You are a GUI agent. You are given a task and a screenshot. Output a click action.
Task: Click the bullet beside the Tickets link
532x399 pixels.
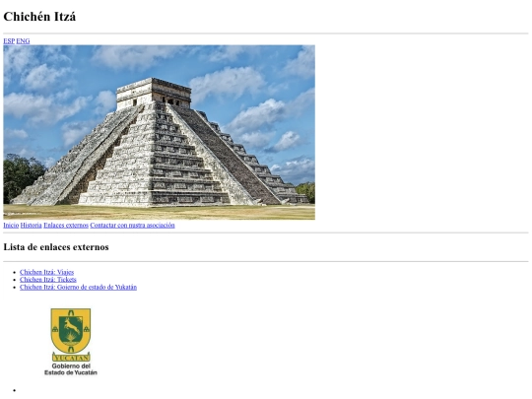coord(14,280)
